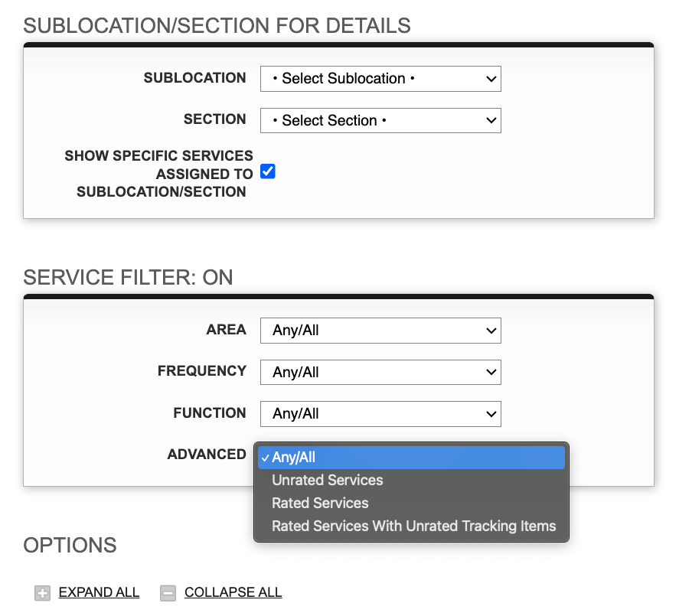The image size is (679, 616).
Task: Open the Select Sublocation dropdown
Action: [x=380, y=79]
